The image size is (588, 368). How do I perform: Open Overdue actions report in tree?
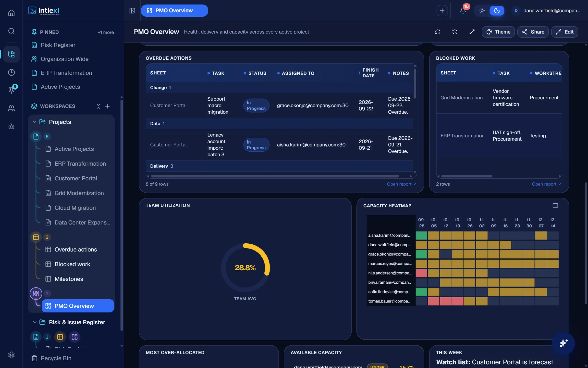[76, 250]
